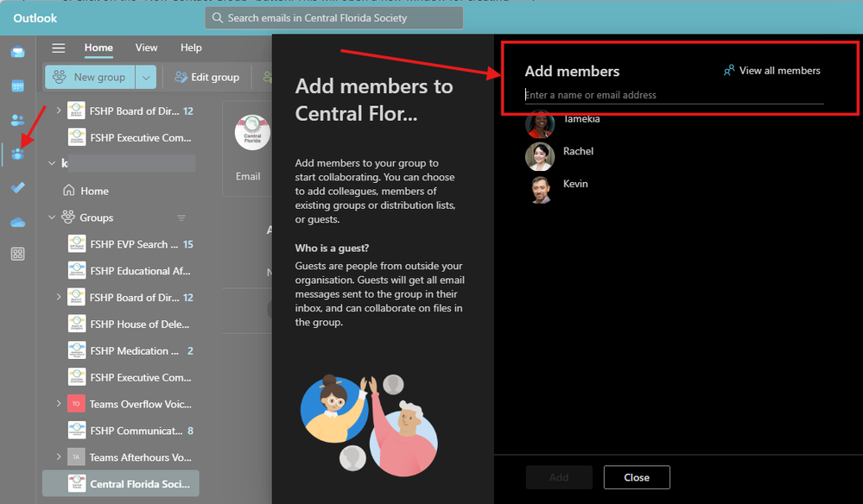Open the Groups icon in sidebar
This screenshot has width=863, height=504.
17,154
